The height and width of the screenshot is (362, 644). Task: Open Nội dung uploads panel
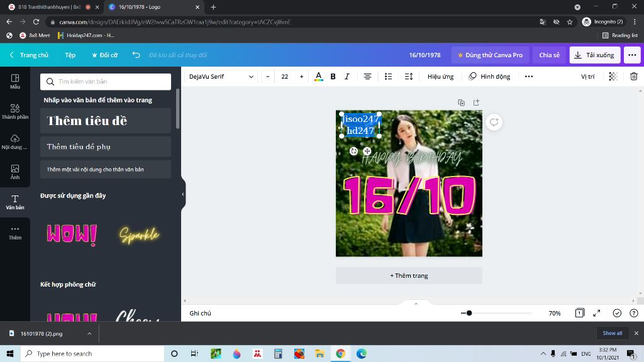pyautogui.click(x=14, y=142)
